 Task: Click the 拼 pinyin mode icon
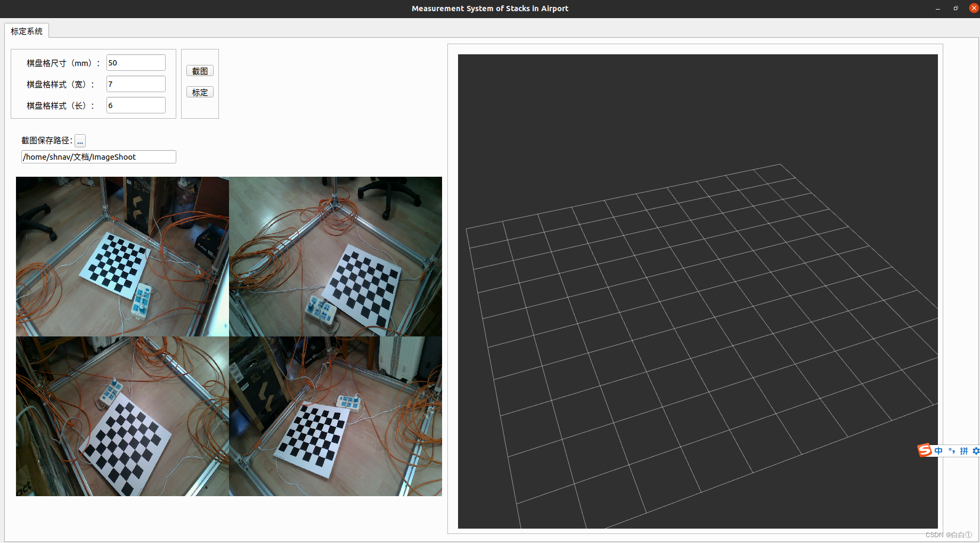coord(964,451)
